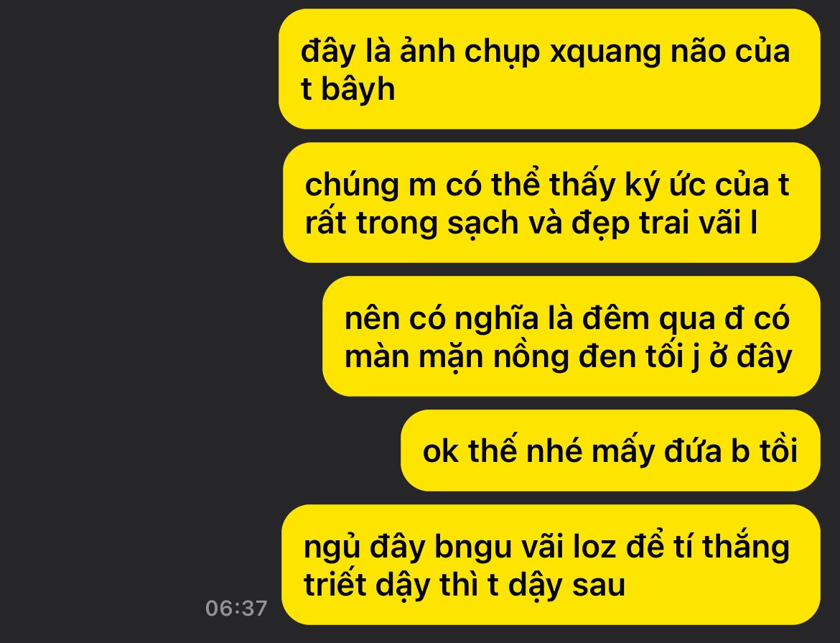Click the 06:37 timestamp

point(236,608)
